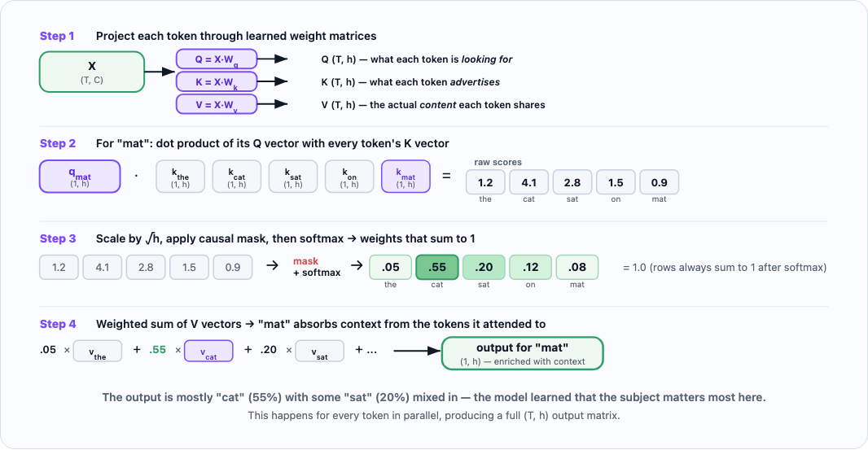Pick the k_sat key vector box
Screen dimensions: 868x450
click(293, 177)
